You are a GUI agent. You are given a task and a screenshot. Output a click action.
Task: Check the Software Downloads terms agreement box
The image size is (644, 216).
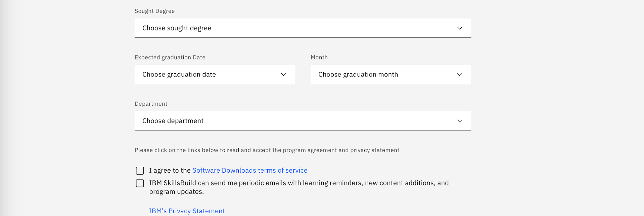[140, 171]
